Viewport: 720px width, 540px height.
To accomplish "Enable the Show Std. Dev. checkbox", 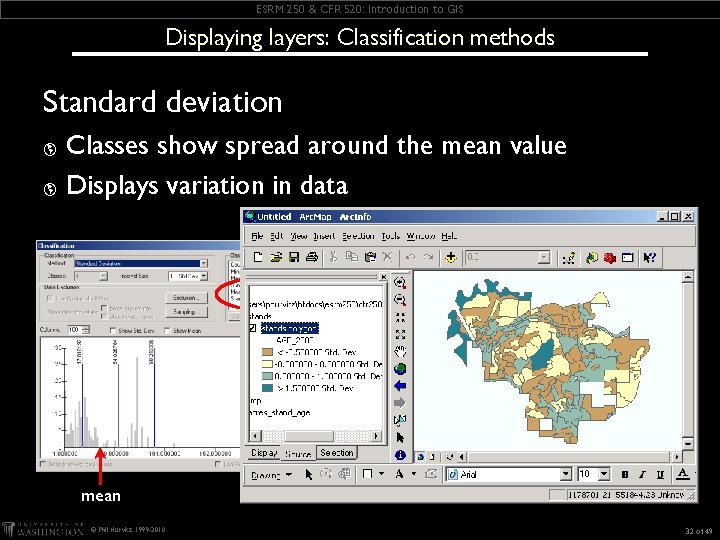I will pyautogui.click(x=112, y=330).
